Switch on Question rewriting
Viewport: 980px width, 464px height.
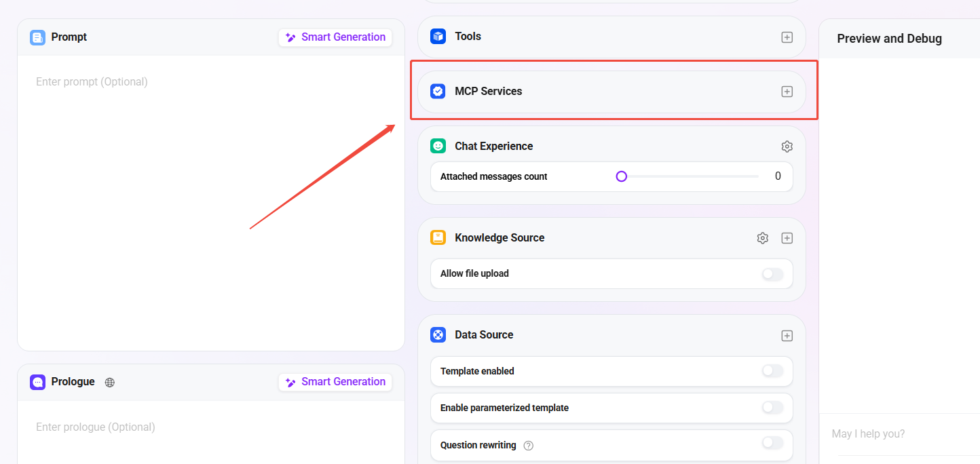coord(772,443)
